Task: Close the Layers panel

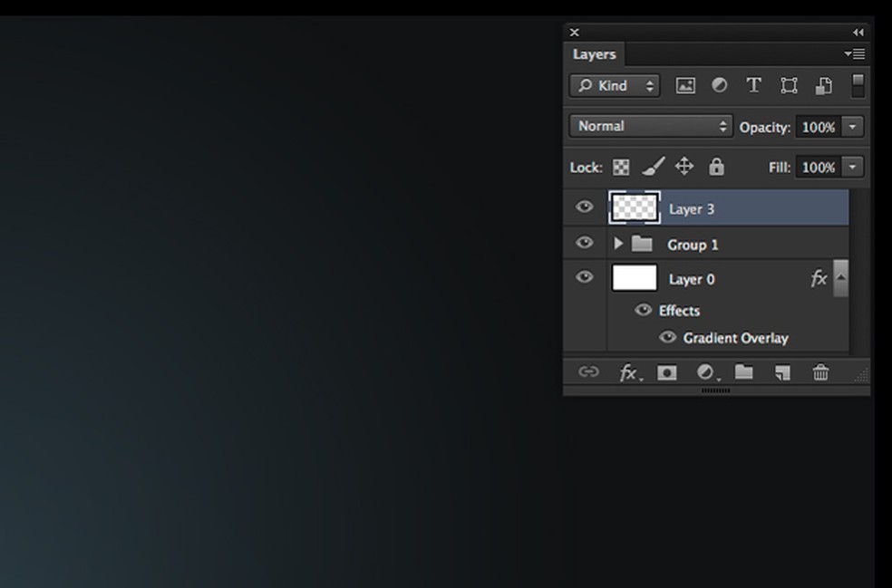Action: coord(574,33)
